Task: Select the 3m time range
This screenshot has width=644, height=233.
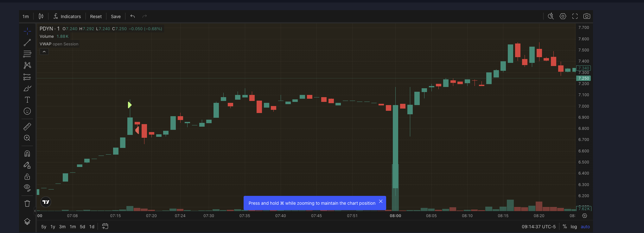Action: point(62,227)
